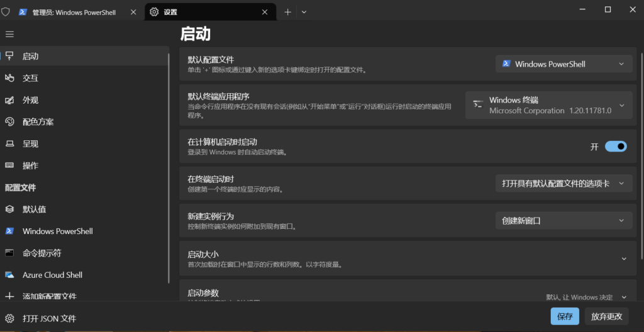The height and width of the screenshot is (332, 644).
Task: Open the 默认终端应用程序 dropdown
Action: click(x=548, y=105)
